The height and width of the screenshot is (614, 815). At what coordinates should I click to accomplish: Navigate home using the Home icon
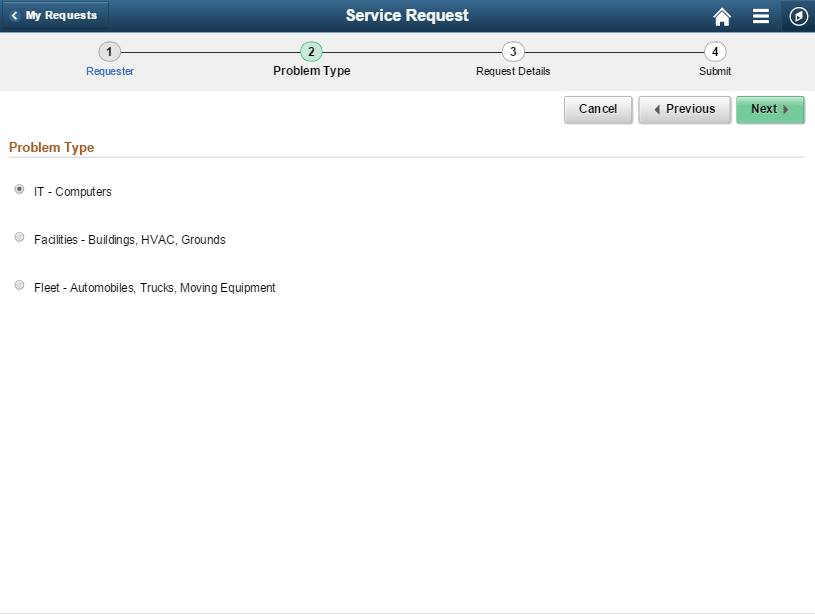click(x=722, y=16)
